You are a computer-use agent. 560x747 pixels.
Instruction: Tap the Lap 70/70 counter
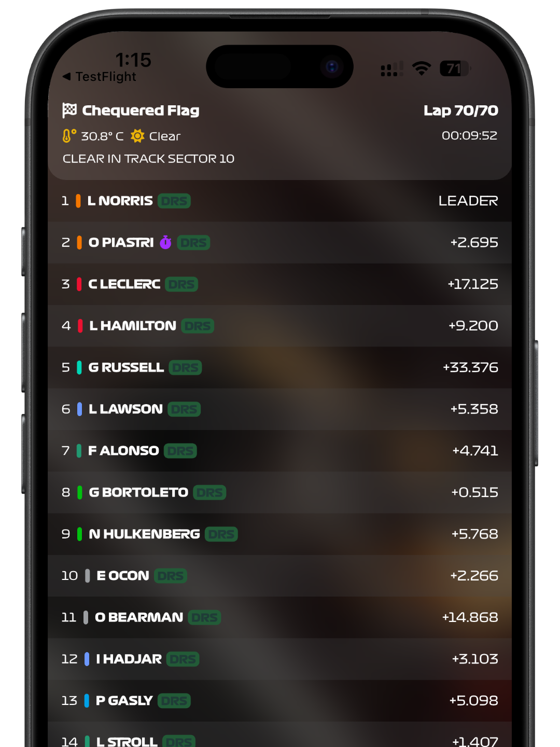[x=460, y=110]
